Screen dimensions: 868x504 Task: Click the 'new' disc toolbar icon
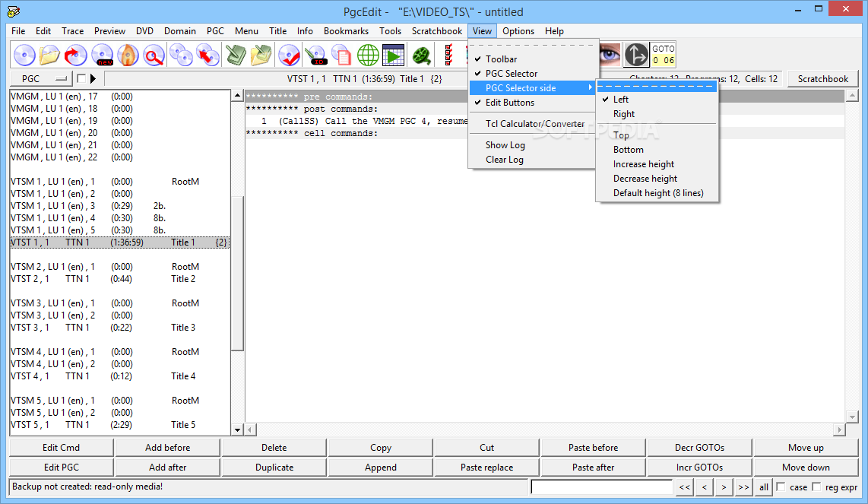coord(102,55)
